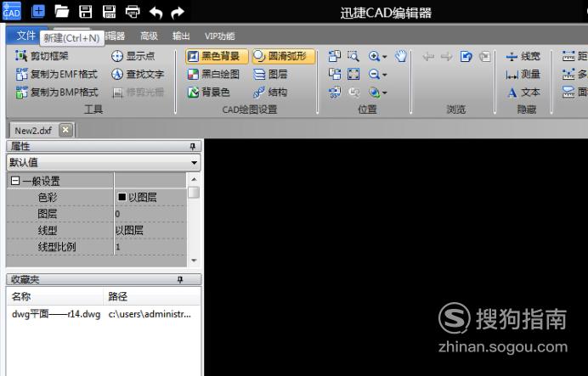
Task: Open zoom in dropdown arrow
Action: pos(384,57)
